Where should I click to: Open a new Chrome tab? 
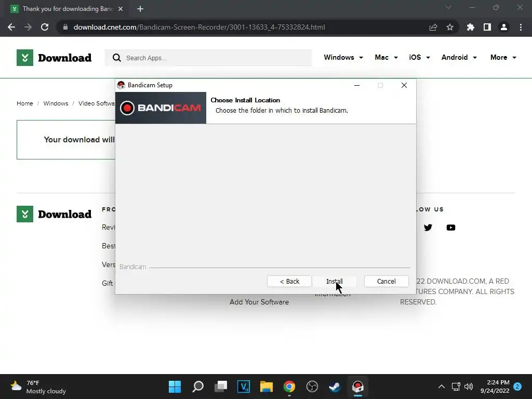click(x=140, y=9)
